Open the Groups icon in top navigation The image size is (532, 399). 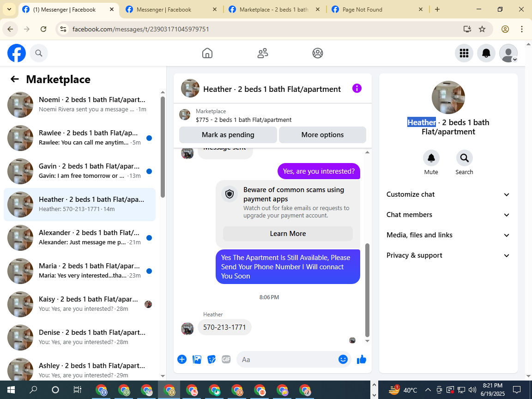[x=318, y=53]
